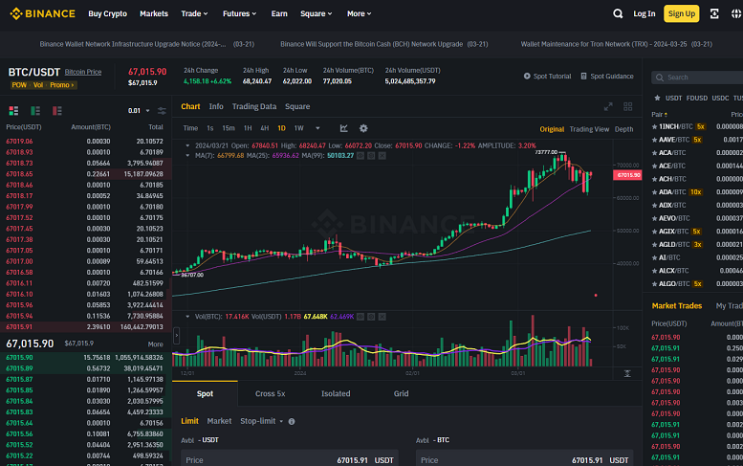
Task: Expand chart to fullscreen
Action: coord(608,107)
